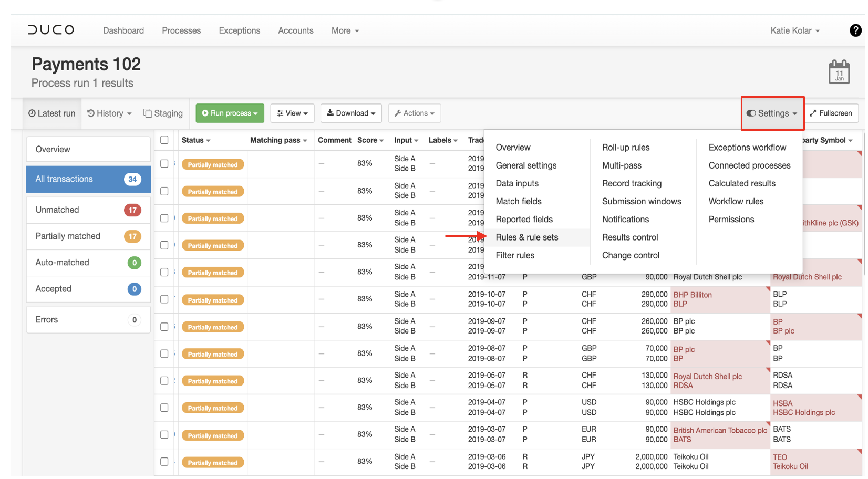Open the Run process dropdown
Image resolution: width=868 pixels, height=479 pixels.
pos(230,113)
